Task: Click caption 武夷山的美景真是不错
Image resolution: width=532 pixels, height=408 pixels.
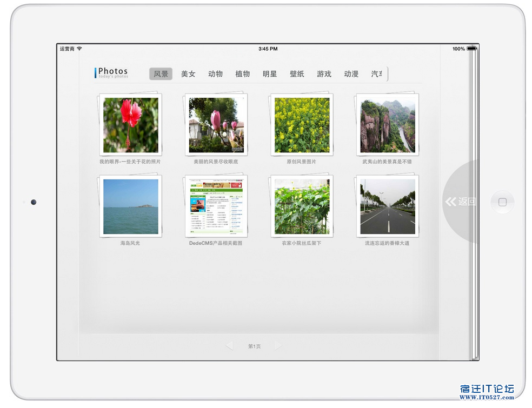Action: pyautogui.click(x=387, y=162)
